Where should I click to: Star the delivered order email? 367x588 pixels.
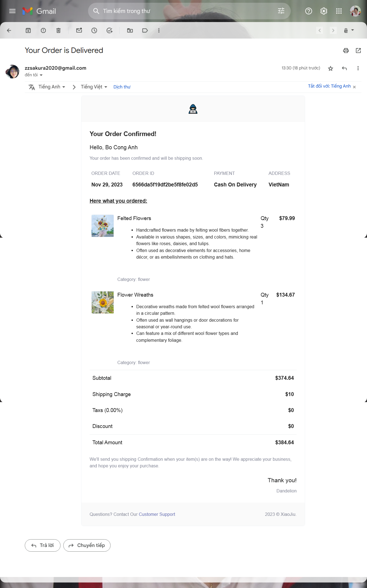(x=330, y=68)
